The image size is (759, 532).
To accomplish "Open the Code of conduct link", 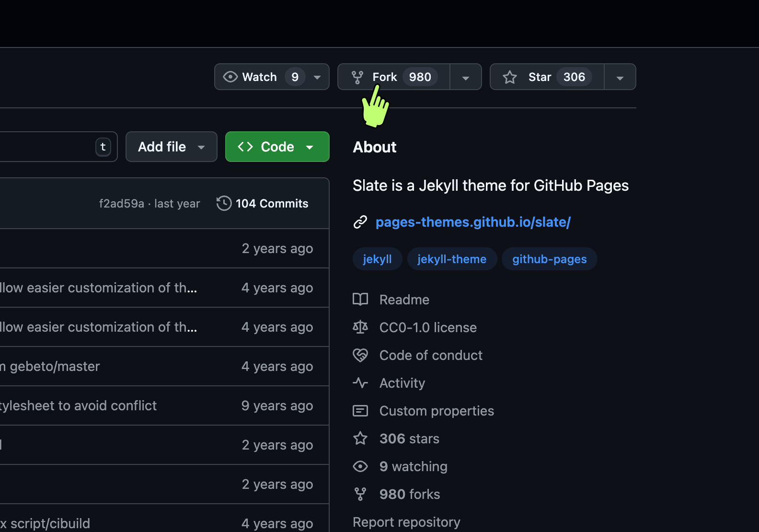I will click(x=431, y=355).
